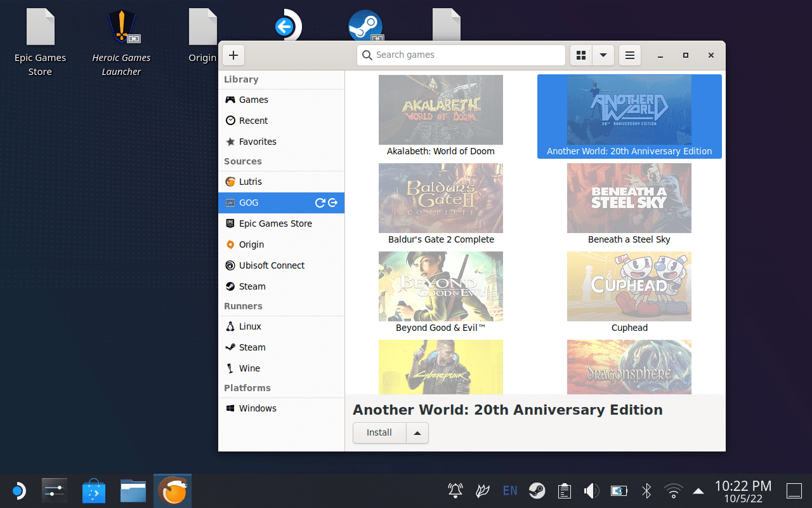Open the Favorites list

click(x=281, y=142)
